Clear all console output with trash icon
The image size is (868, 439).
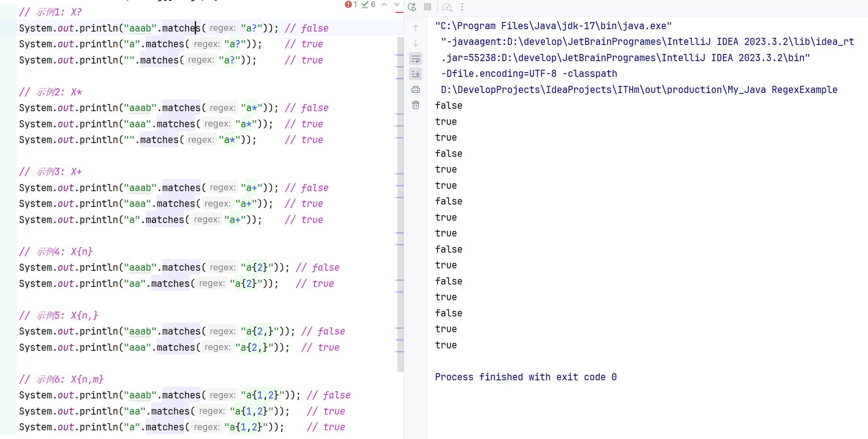pyautogui.click(x=416, y=105)
